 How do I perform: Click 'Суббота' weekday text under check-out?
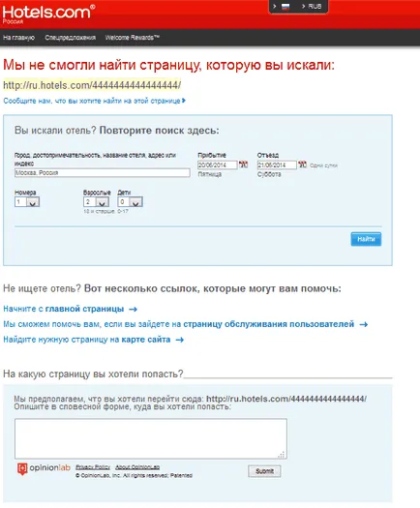tap(269, 174)
